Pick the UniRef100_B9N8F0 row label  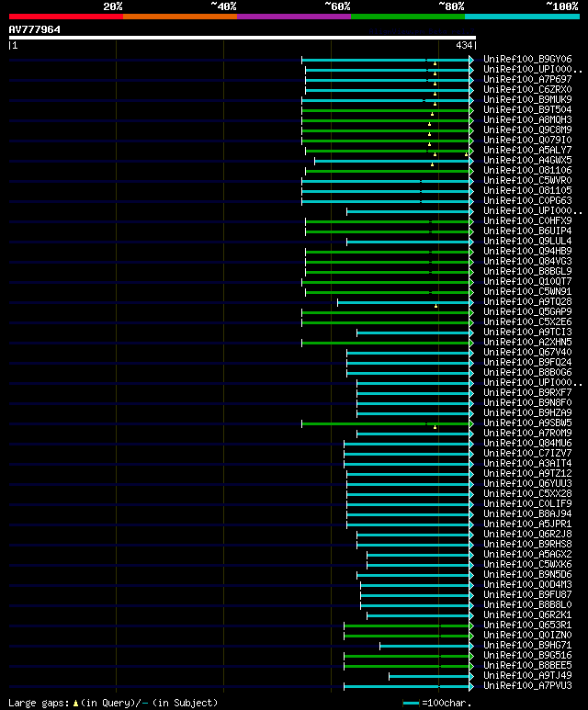point(527,403)
